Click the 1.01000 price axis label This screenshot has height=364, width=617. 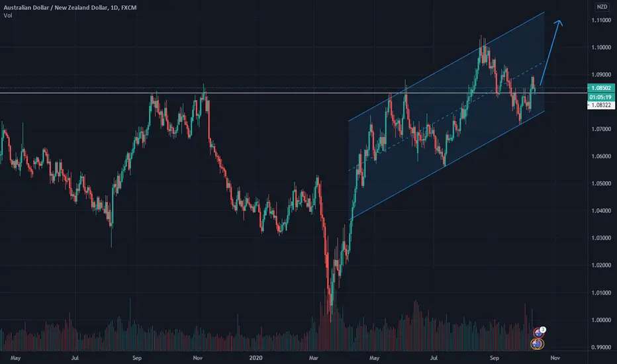(601, 293)
